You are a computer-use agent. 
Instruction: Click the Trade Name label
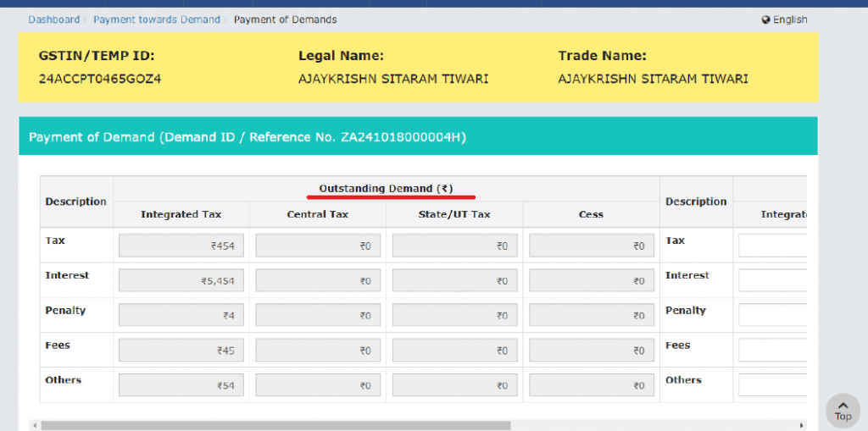(603, 56)
